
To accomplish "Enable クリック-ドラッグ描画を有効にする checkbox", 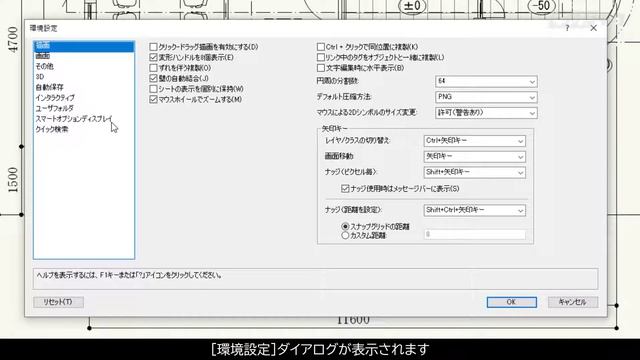I will [x=153, y=47].
